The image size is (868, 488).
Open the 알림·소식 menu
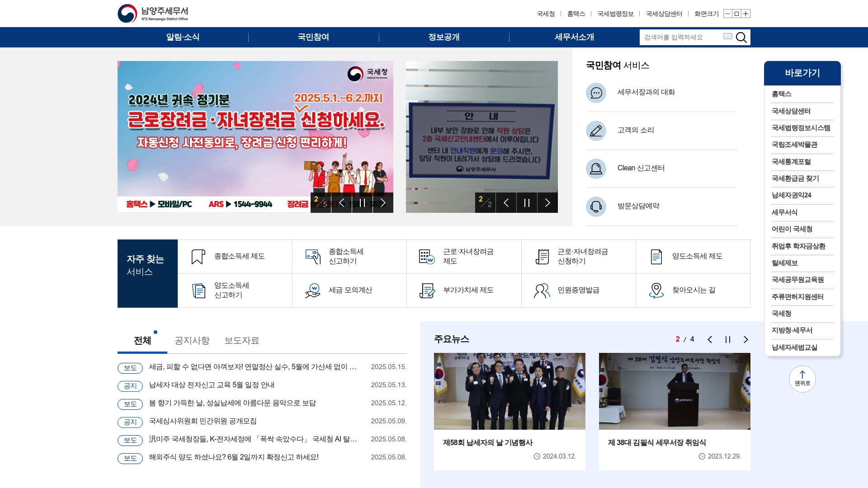(183, 37)
